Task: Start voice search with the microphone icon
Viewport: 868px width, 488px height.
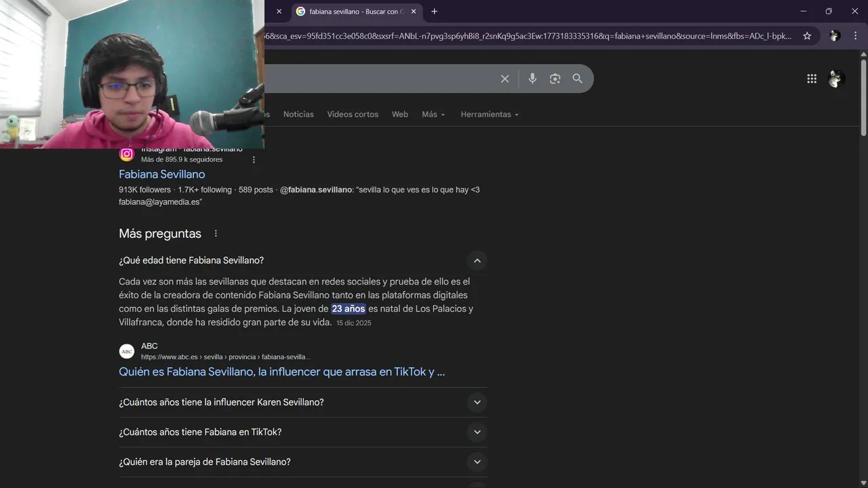Action: [532, 79]
